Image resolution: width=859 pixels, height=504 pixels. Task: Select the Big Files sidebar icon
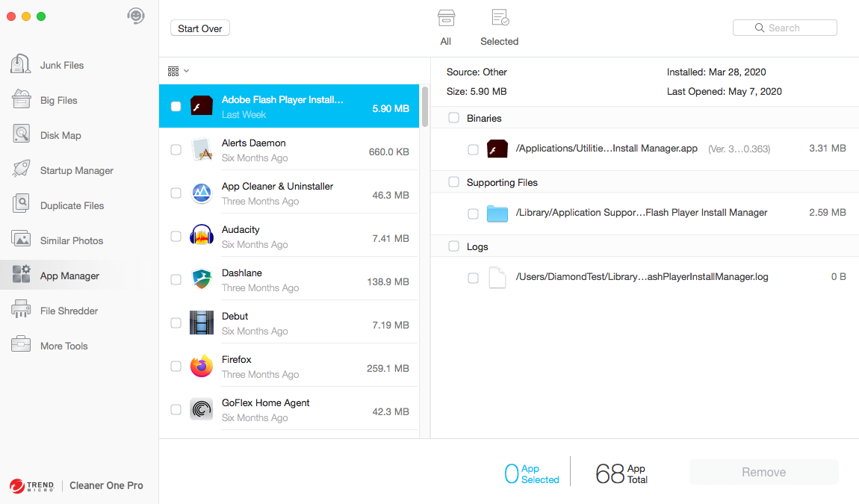(21, 100)
